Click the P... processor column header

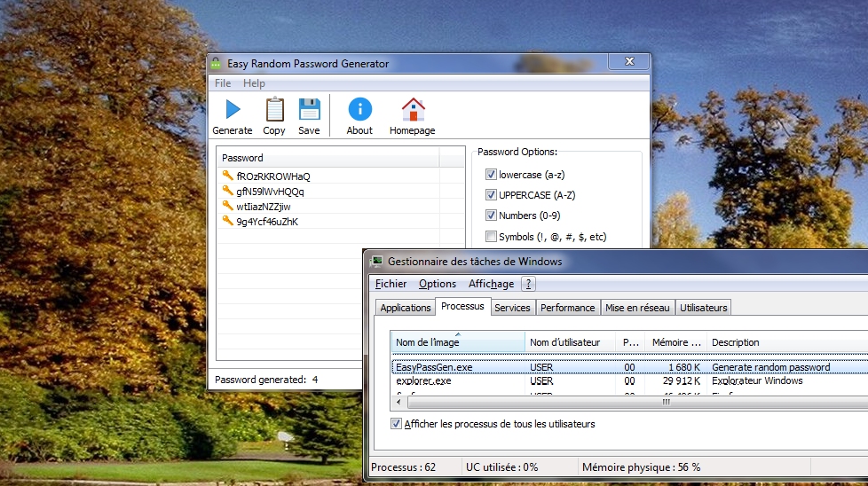(631, 342)
